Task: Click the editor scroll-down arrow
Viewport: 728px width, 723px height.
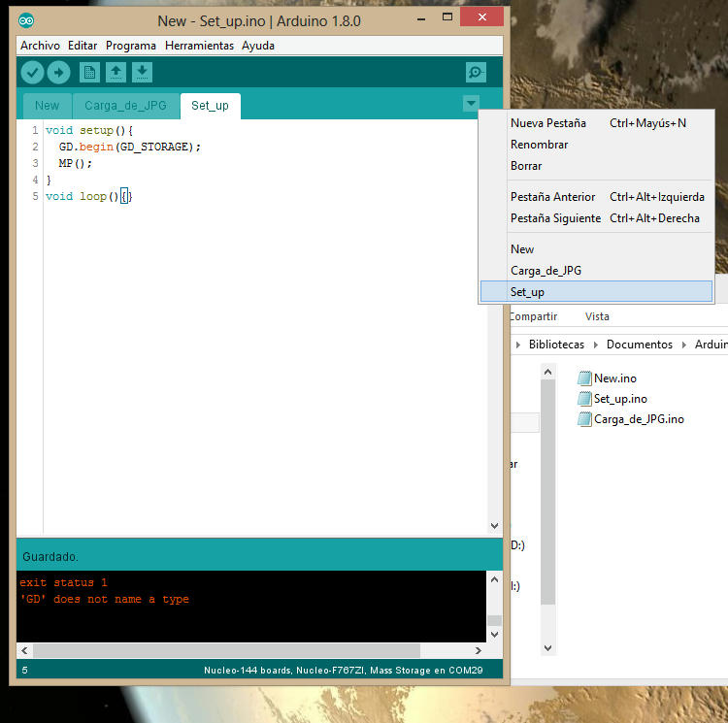Action: point(494,526)
